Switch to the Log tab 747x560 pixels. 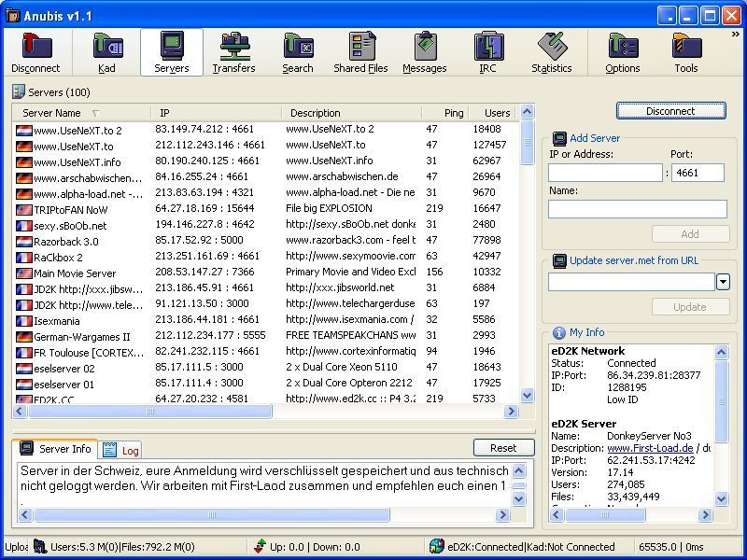[121, 450]
